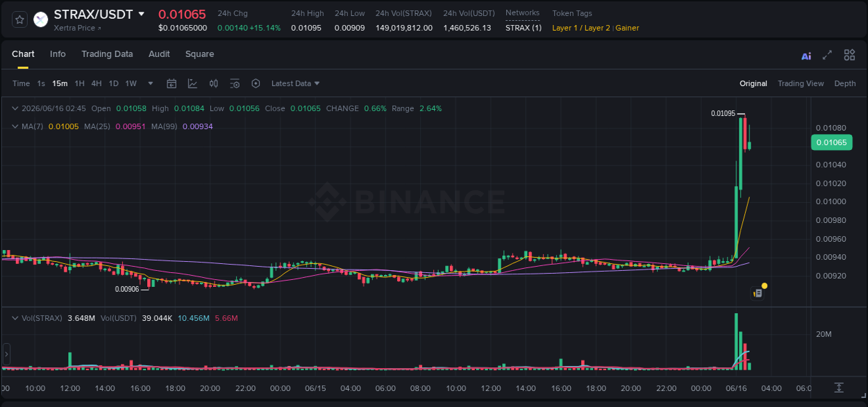Image resolution: width=868 pixels, height=407 pixels.
Task: Click the 24h Low value 0.00909
Action: point(349,28)
